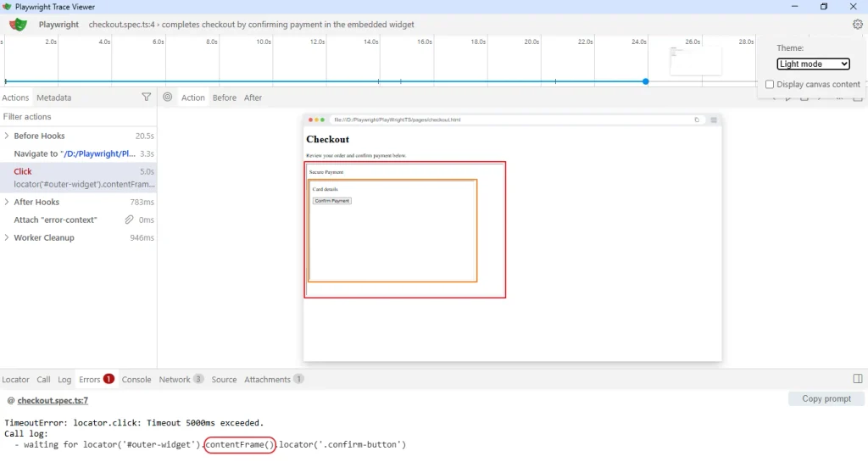Click the copy icon in snapshot address bar
Image resolution: width=868 pixels, height=462 pixels.
pos(697,120)
